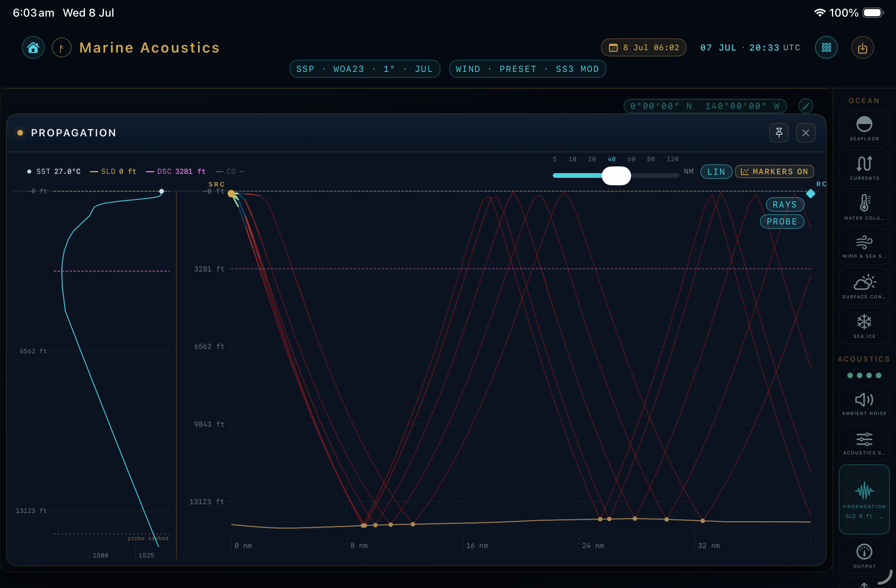Viewport: 896px width, 588px height.
Task: Open the Seafloor section
Action: [x=864, y=128]
